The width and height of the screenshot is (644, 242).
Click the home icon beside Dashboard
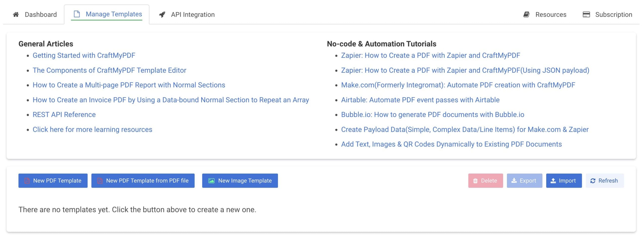[16, 14]
